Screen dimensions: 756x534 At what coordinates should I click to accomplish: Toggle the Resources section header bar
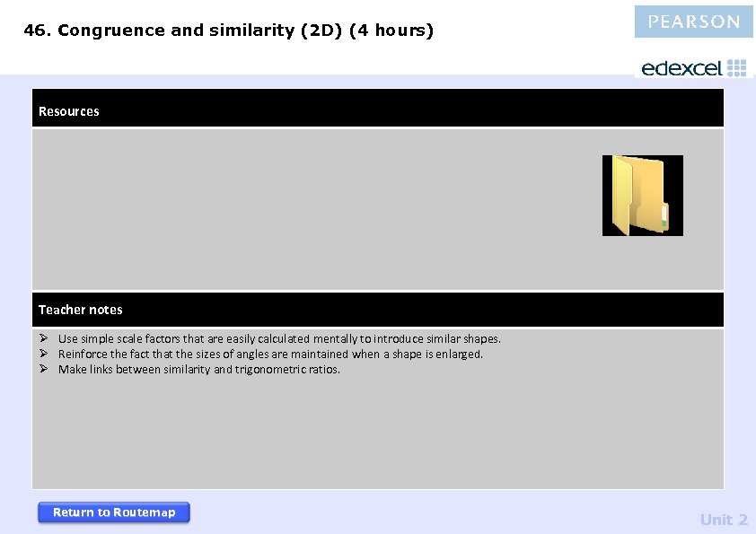[377, 109]
